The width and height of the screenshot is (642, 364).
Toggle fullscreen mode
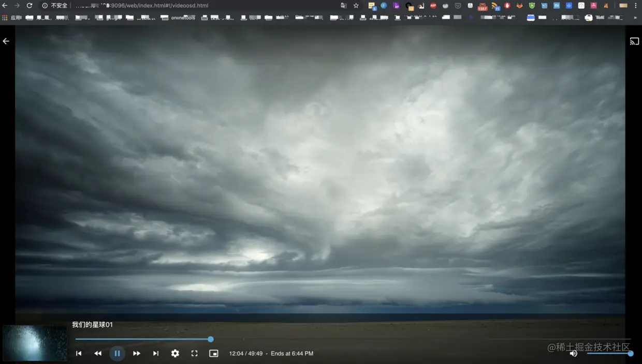194,354
